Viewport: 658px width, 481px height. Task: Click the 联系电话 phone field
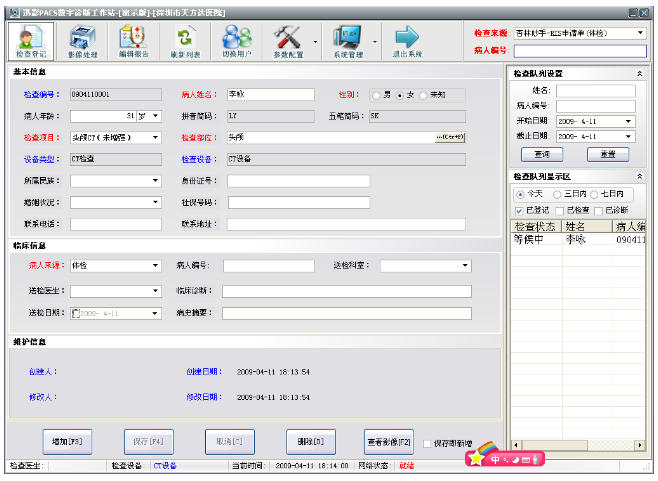(x=116, y=224)
